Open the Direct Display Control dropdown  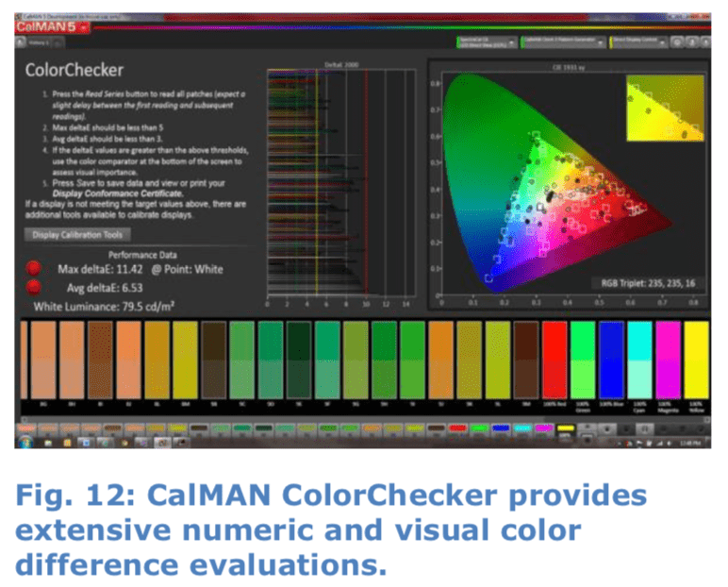coord(637,42)
